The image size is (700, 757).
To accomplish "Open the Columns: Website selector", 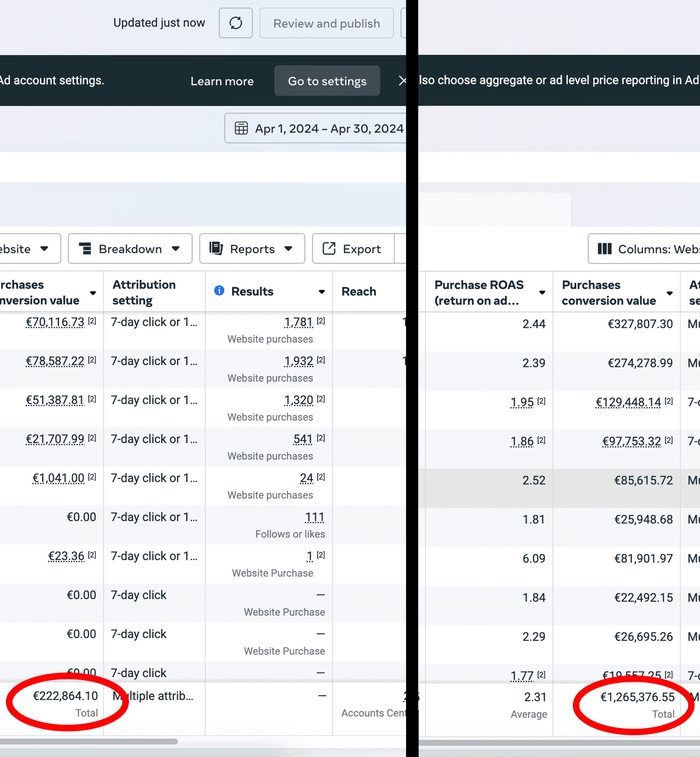I will point(644,249).
